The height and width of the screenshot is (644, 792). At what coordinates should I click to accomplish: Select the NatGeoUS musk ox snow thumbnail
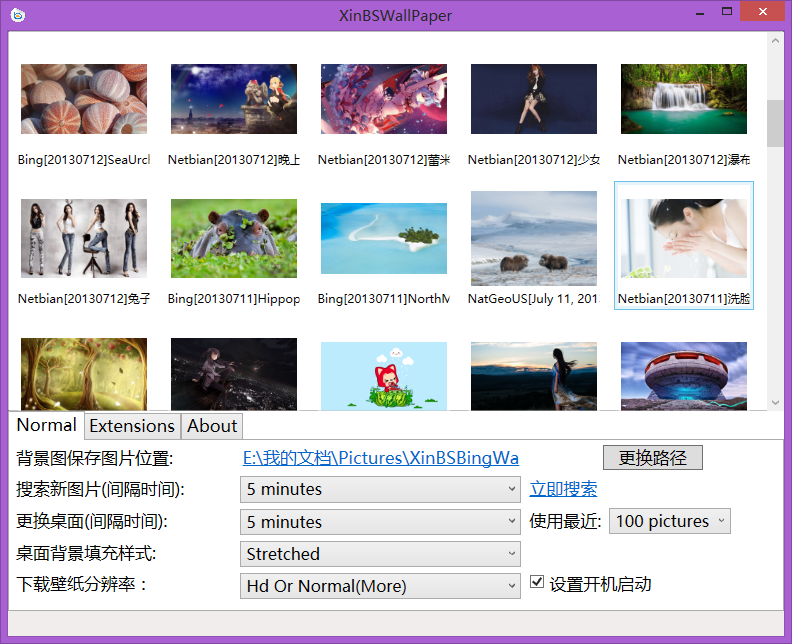[x=534, y=238]
